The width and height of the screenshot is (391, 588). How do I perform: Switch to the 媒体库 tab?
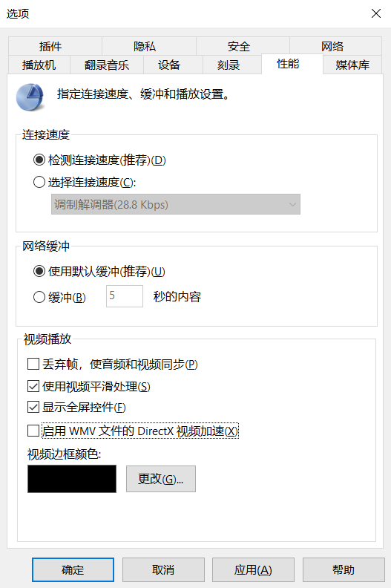(x=352, y=65)
